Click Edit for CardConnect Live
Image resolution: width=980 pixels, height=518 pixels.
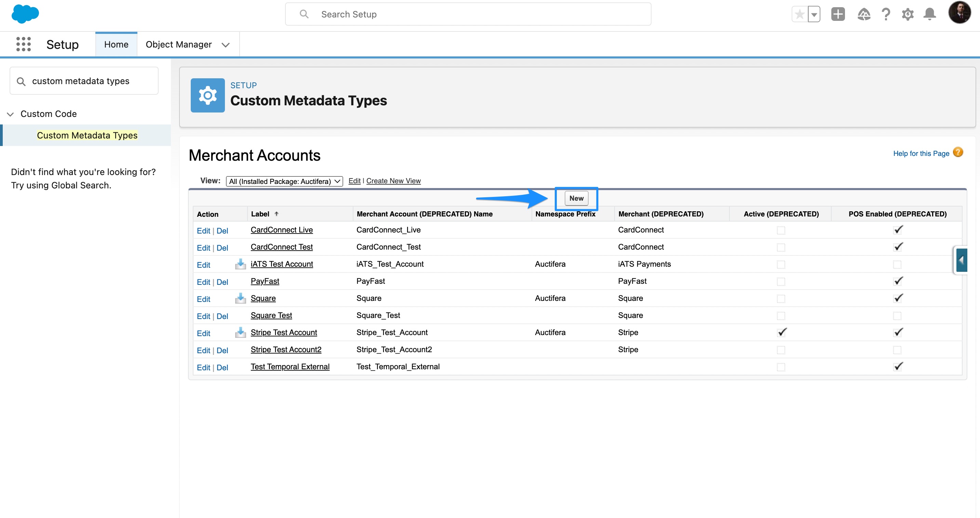pyautogui.click(x=203, y=231)
